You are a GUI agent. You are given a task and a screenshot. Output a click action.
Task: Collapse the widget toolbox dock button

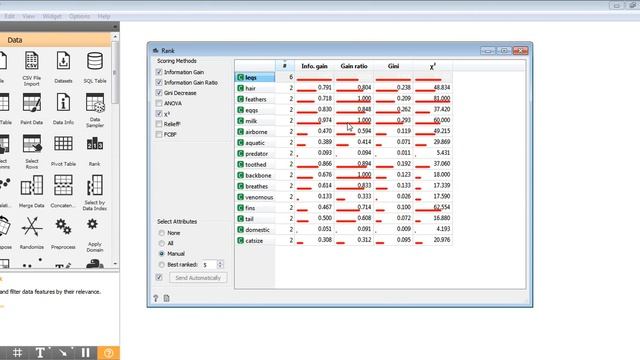click(x=115, y=27)
